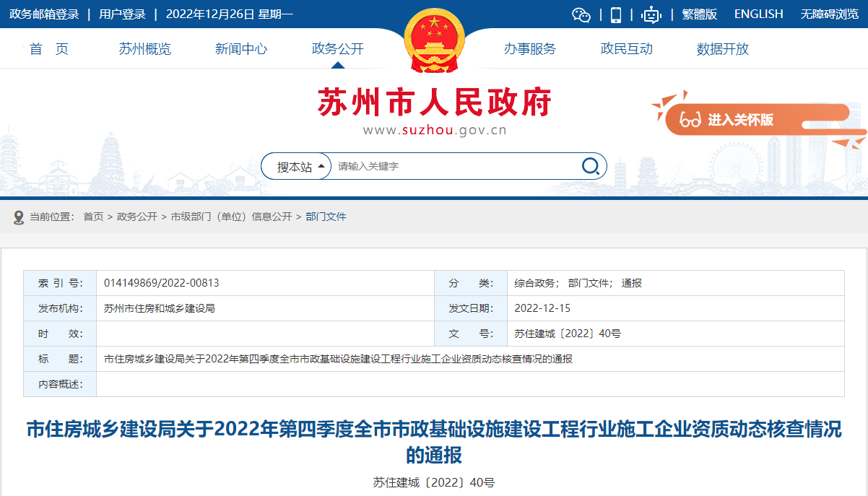Click breadcrumb 市级部门（单位）信息公开
Viewport: 868px width, 496px height.
[x=231, y=217]
